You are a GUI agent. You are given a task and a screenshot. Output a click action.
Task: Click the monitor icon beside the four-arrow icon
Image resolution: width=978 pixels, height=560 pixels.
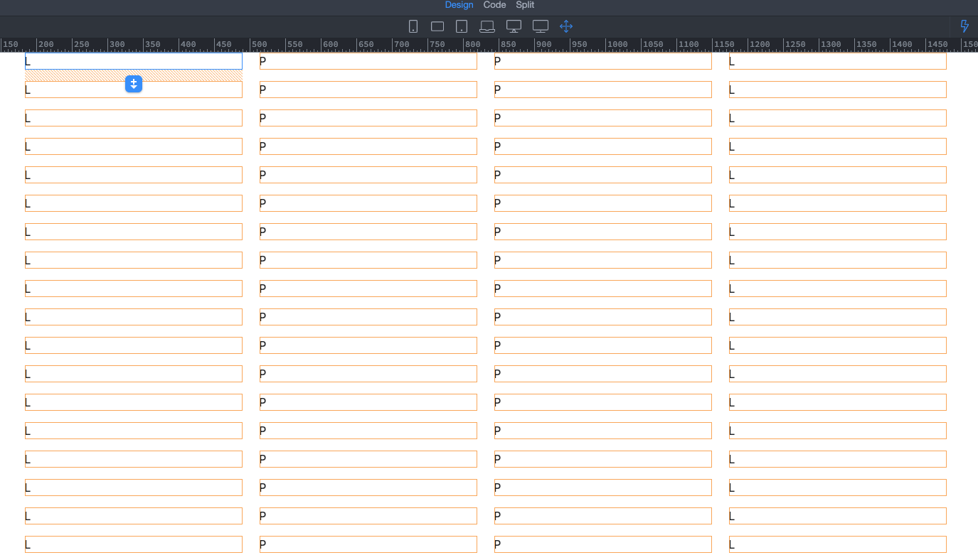[x=541, y=26]
